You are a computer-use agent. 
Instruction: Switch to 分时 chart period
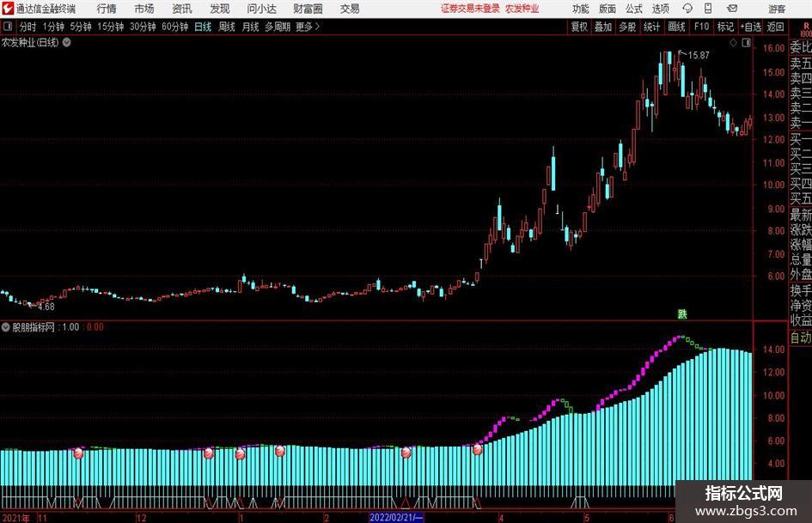click(28, 27)
